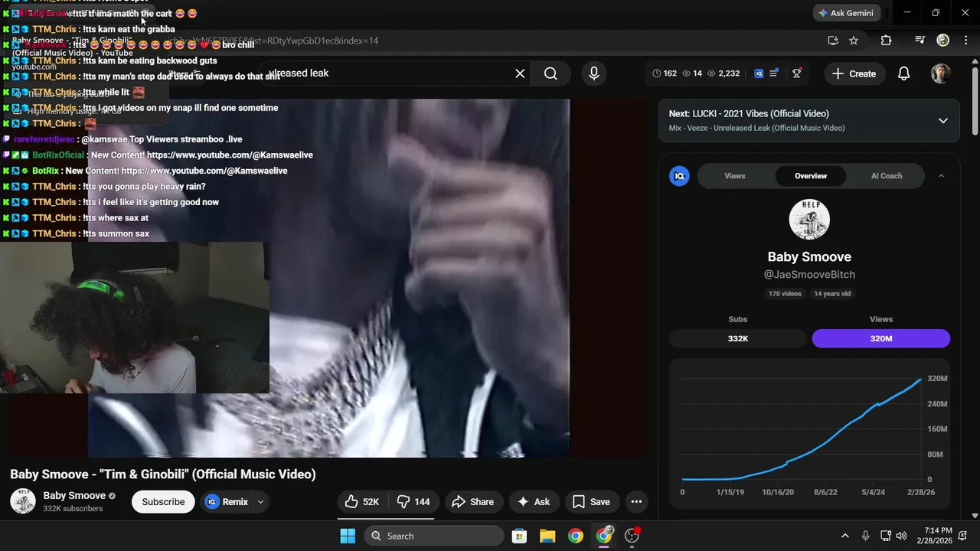Bookmark this page with the star icon
The image size is (980, 551).
tap(854, 41)
